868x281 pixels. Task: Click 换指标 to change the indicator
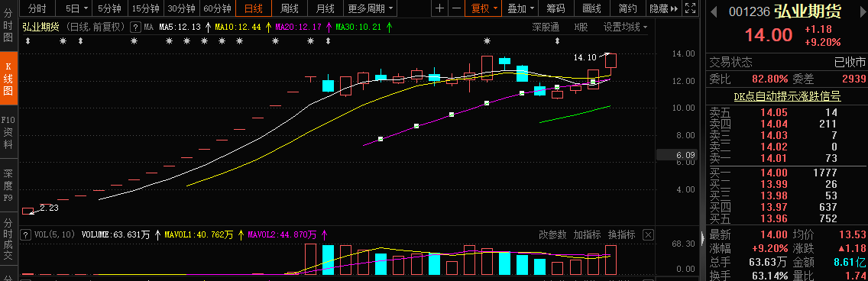(622, 234)
